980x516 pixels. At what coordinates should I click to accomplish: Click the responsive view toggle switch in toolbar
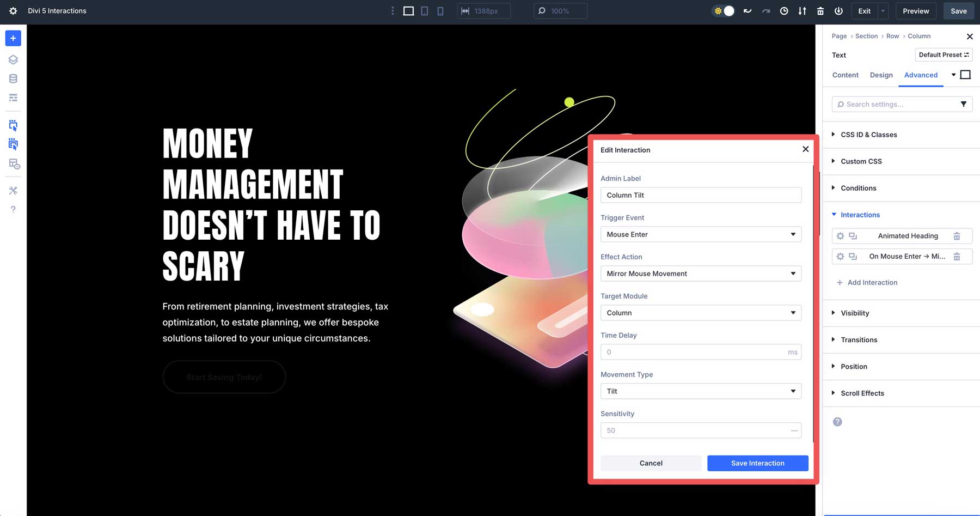point(723,10)
